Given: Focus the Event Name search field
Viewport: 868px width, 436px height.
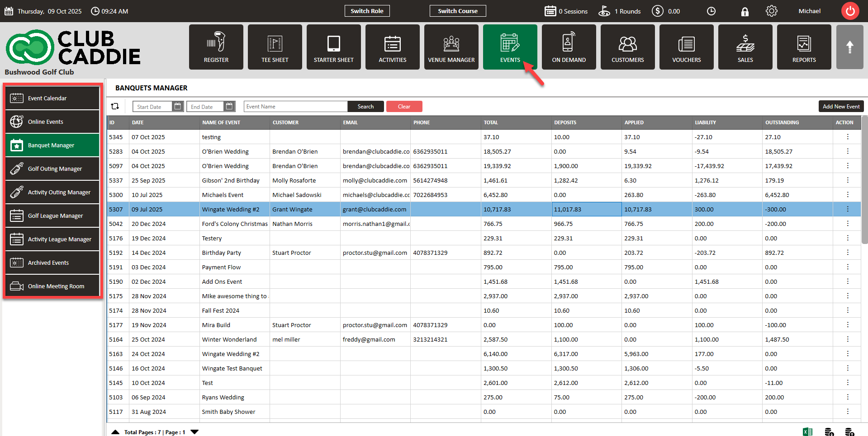Looking at the screenshot, I should [x=295, y=106].
